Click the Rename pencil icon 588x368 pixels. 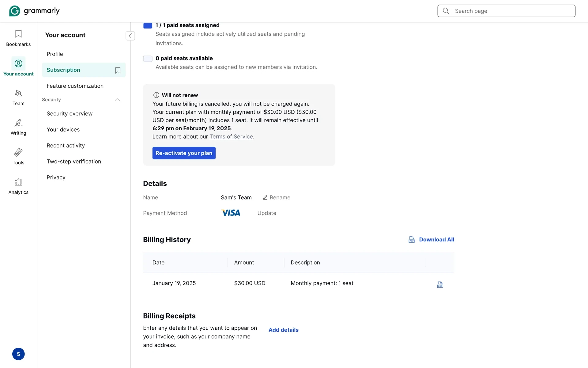click(265, 197)
